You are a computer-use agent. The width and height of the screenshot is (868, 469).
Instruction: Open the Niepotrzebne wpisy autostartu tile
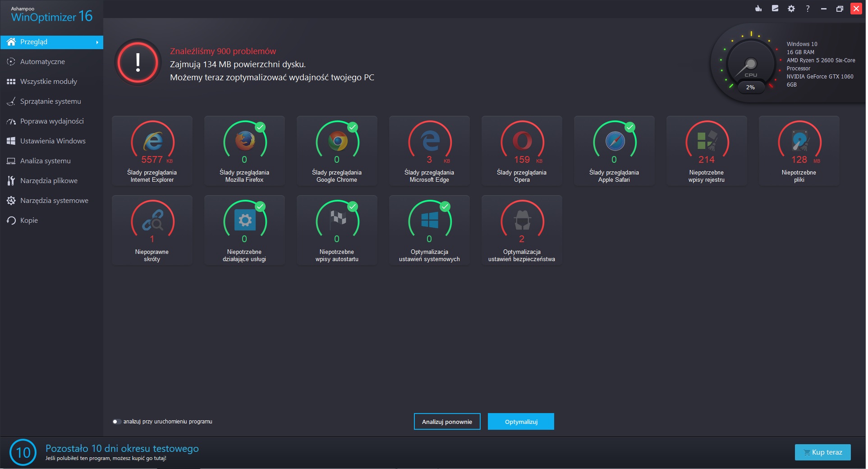click(x=337, y=230)
